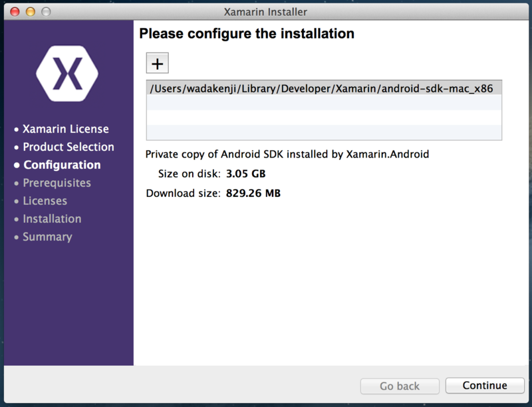Screen dimensions: 532x407
Task: Click the Xamarin hexagon logo
Action: point(67,74)
